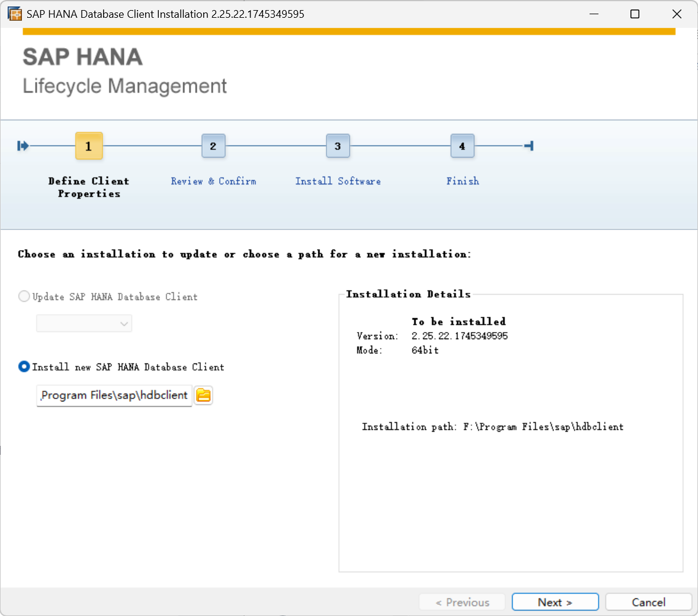Viewport: 698px width, 616px height.
Task: Maximize the installer window
Action: [x=635, y=14]
